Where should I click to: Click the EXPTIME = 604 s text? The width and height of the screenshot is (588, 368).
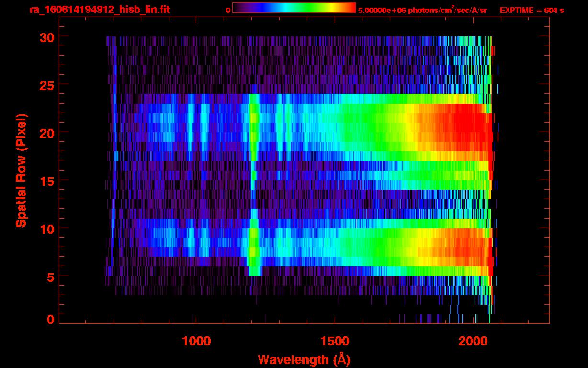tap(531, 10)
